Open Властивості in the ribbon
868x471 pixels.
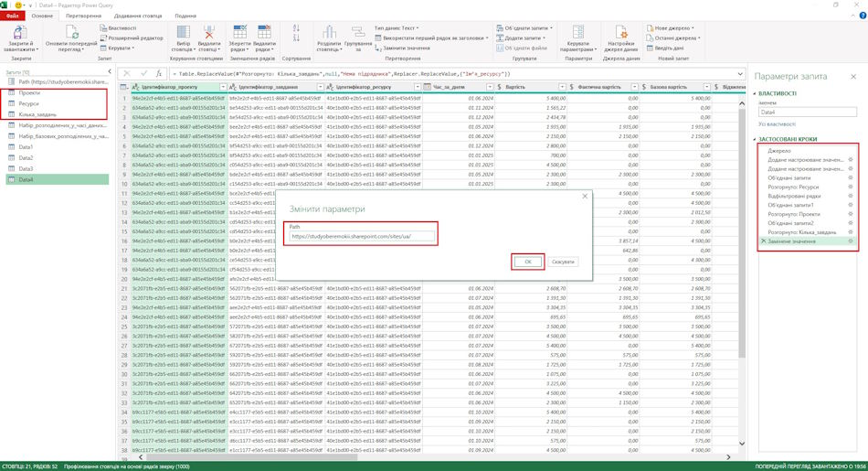coord(118,27)
